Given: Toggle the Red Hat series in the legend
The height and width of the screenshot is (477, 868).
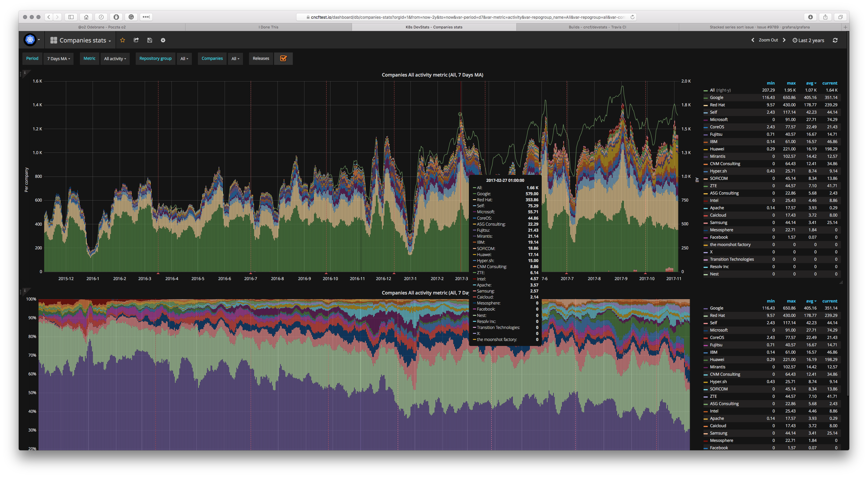Looking at the screenshot, I should (717, 105).
